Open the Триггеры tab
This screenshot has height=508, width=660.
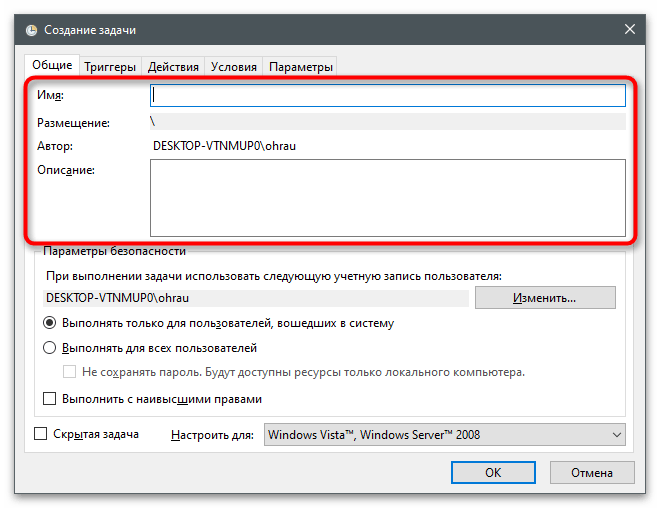110,67
